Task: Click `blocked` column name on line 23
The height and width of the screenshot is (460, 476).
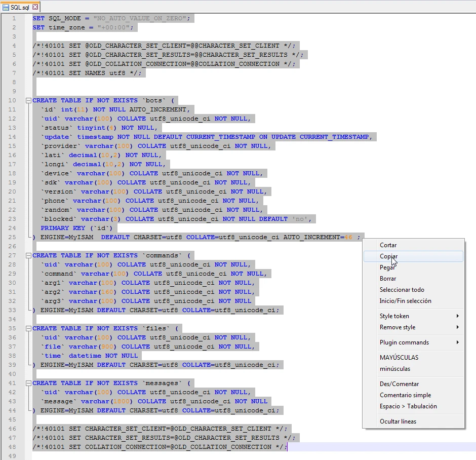Action: (x=59, y=219)
